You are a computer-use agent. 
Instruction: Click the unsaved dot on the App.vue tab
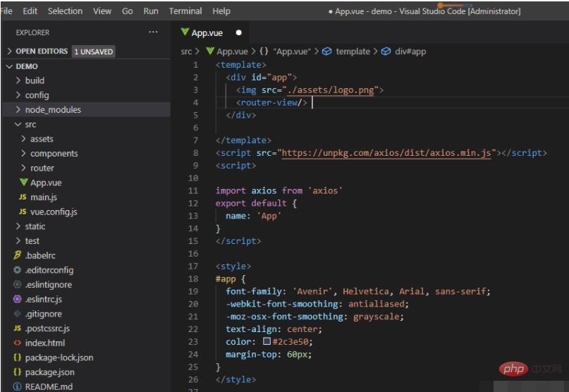[238, 32]
